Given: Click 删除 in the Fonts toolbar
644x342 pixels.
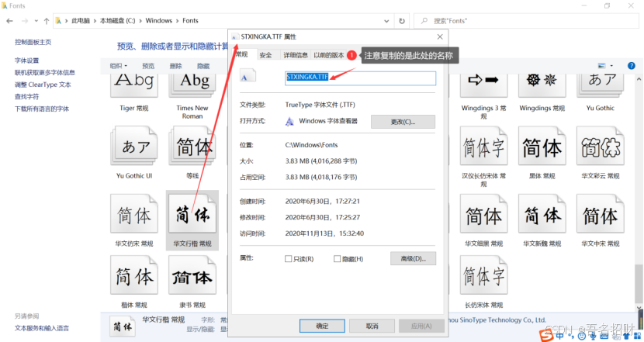Looking at the screenshot, I should [x=176, y=66].
